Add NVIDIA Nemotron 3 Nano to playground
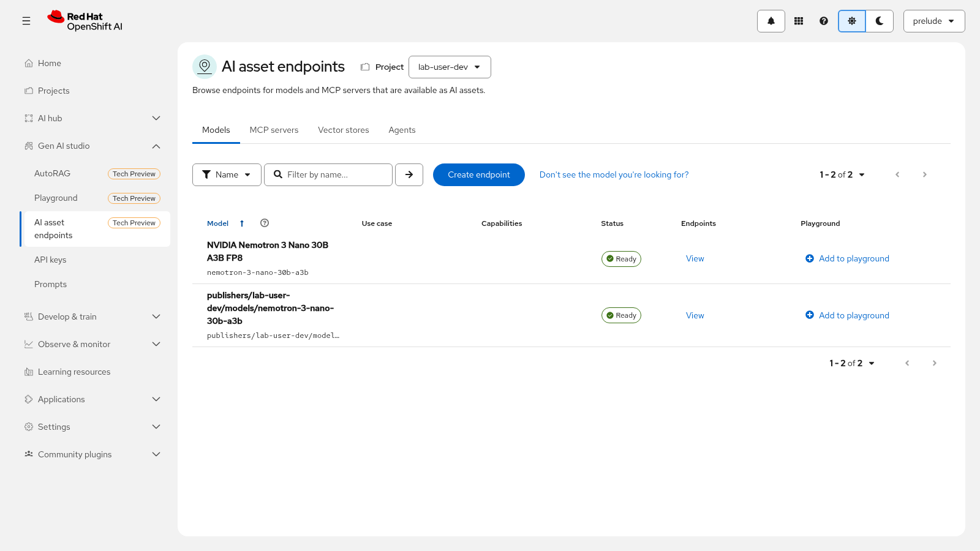This screenshot has height=551, width=980. coord(847,258)
